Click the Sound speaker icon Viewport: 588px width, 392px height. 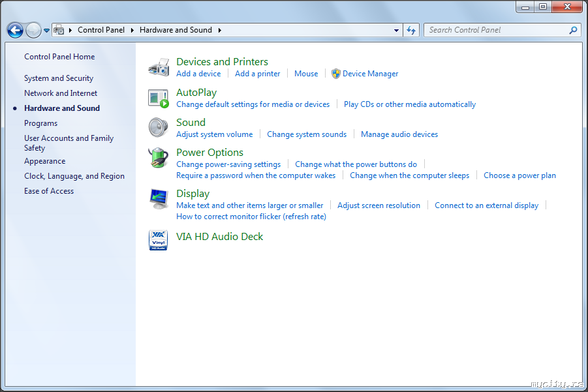[158, 127]
